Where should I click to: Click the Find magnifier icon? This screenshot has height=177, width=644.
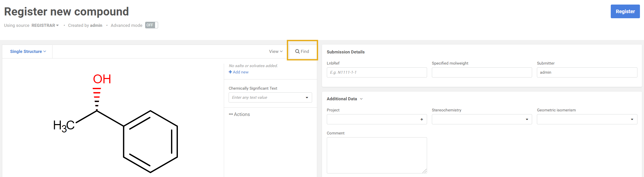tap(297, 51)
